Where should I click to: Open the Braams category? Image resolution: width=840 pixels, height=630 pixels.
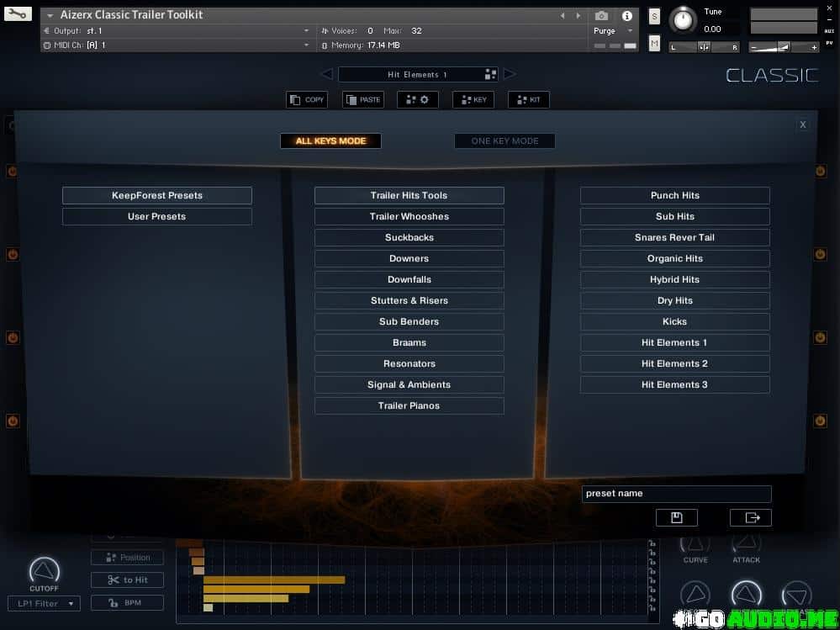point(409,342)
